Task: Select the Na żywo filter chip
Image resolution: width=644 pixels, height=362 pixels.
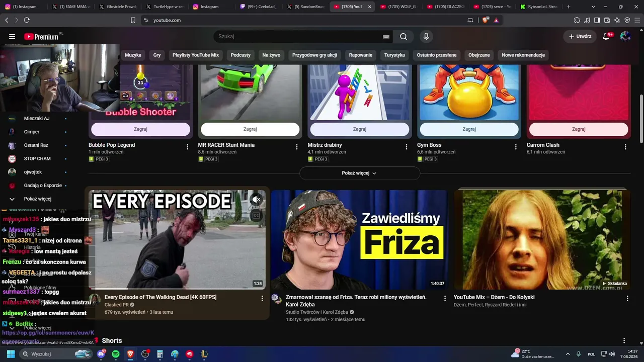Action: click(271, 55)
